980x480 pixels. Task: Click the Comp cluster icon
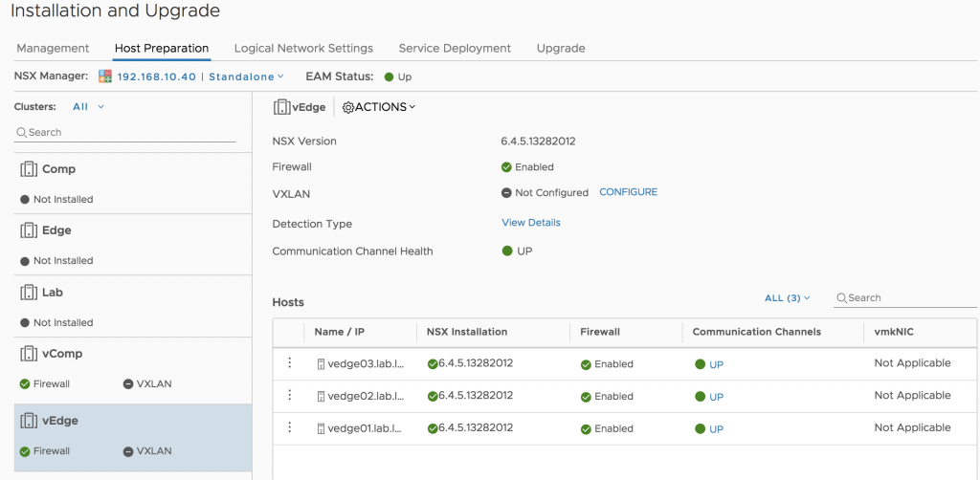click(x=28, y=169)
